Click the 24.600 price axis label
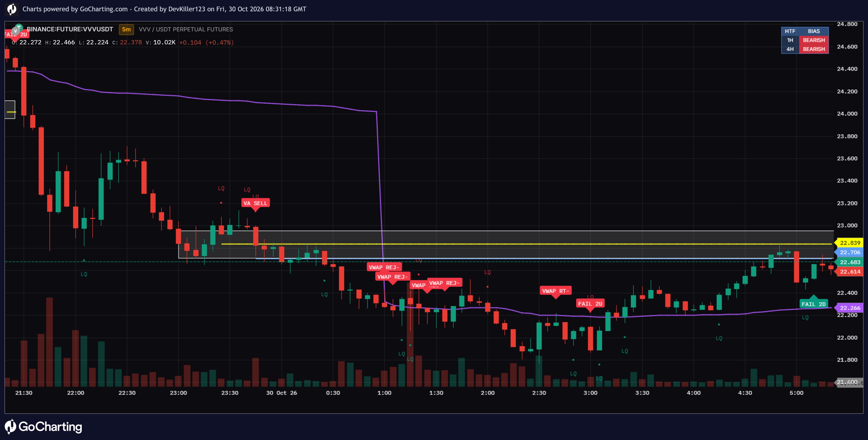This screenshot has height=440, width=868. pos(847,46)
